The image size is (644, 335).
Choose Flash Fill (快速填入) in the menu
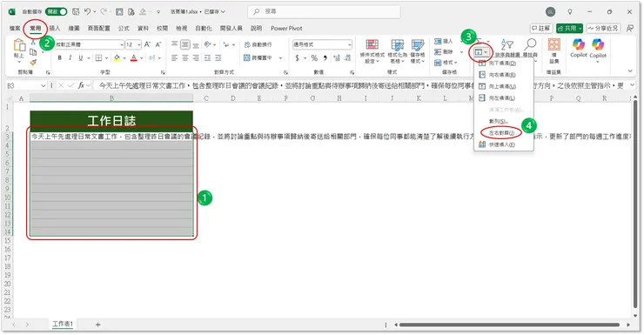tap(504, 144)
